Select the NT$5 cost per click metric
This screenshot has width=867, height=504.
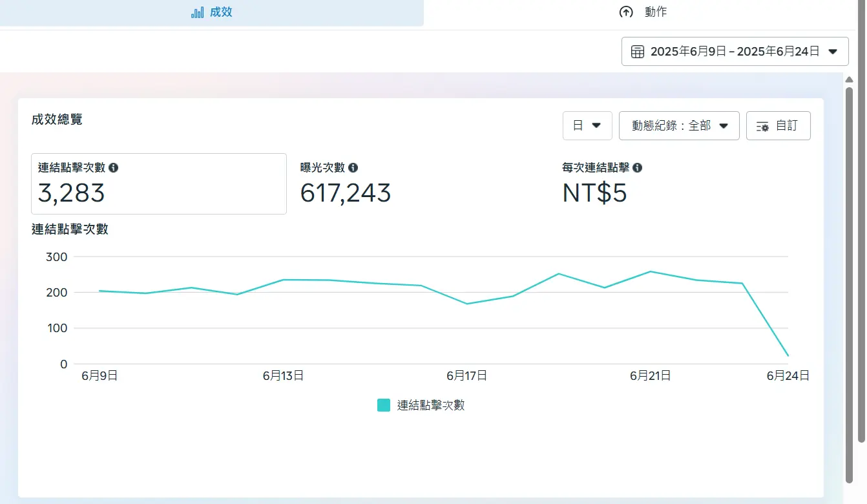click(594, 193)
